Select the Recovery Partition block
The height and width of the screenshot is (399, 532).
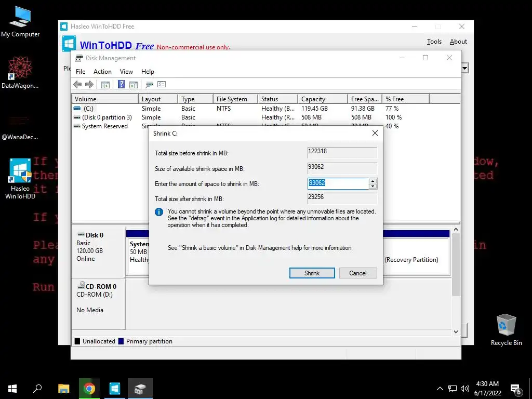[x=416, y=257]
